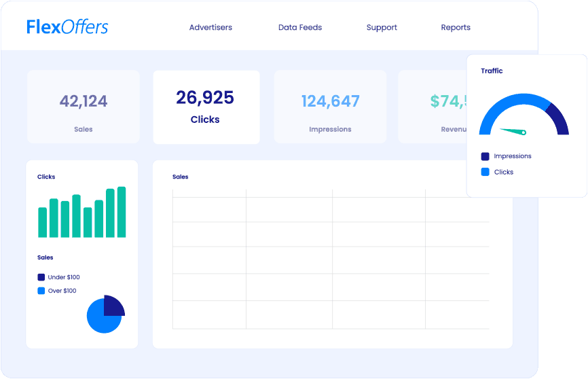
Task: Click the Under $100 legend swatch
Action: (x=41, y=277)
